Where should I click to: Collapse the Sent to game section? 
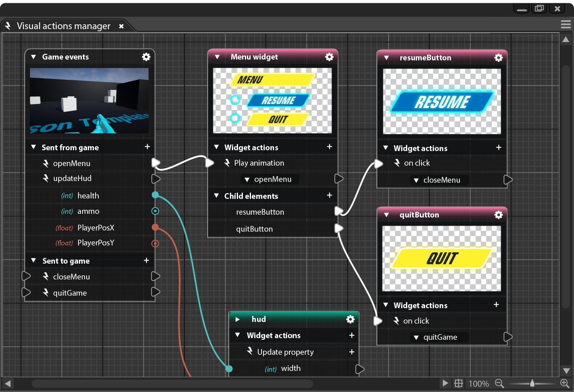tap(34, 261)
